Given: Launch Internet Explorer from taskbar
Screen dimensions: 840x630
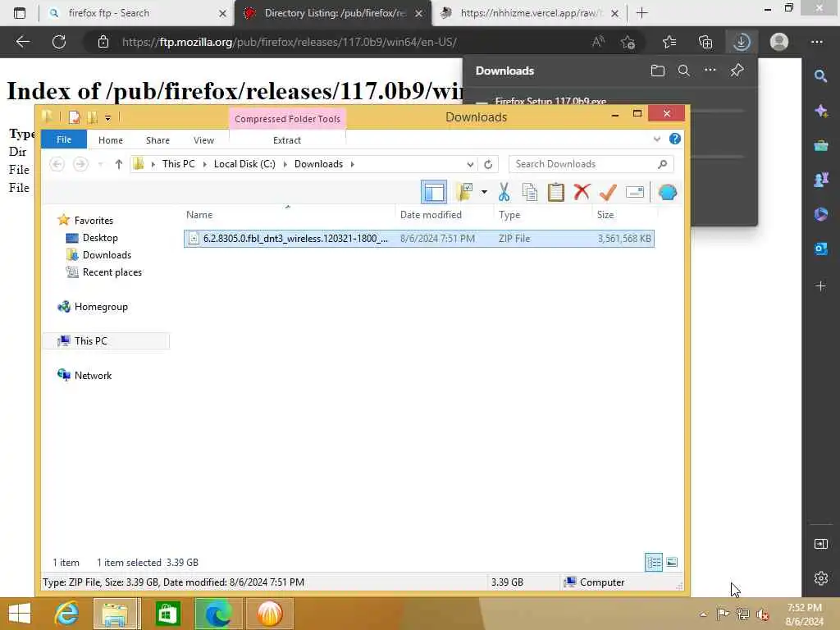Looking at the screenshot, I should point(66,614).
